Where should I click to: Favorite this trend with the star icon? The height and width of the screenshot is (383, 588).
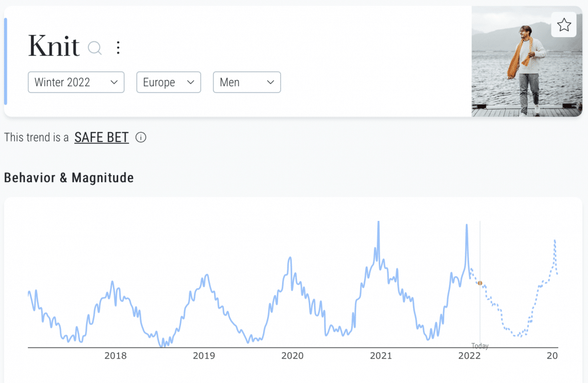pyautogui.click(x=563, y=25)
